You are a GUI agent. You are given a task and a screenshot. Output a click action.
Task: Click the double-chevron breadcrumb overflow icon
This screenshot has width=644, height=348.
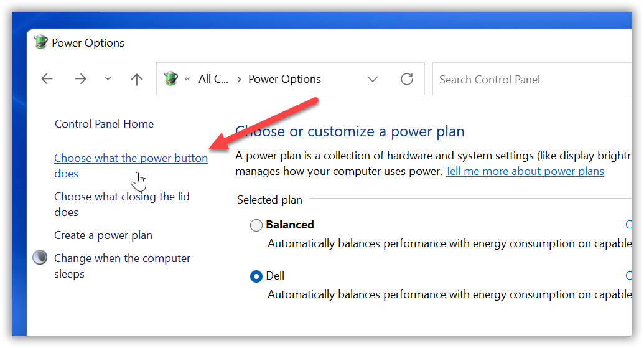point(187,79)
